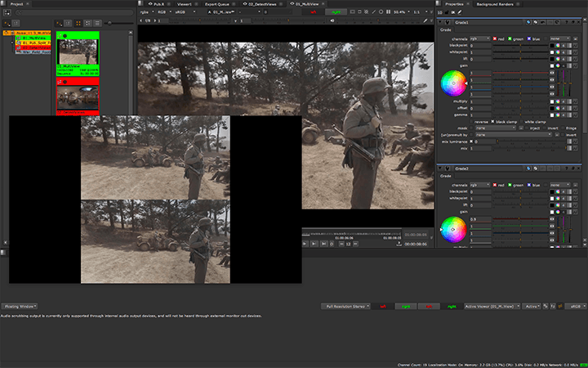Open the viewer zoom 50.4% dropdown
Screen dimensions: 588x368
401,12
